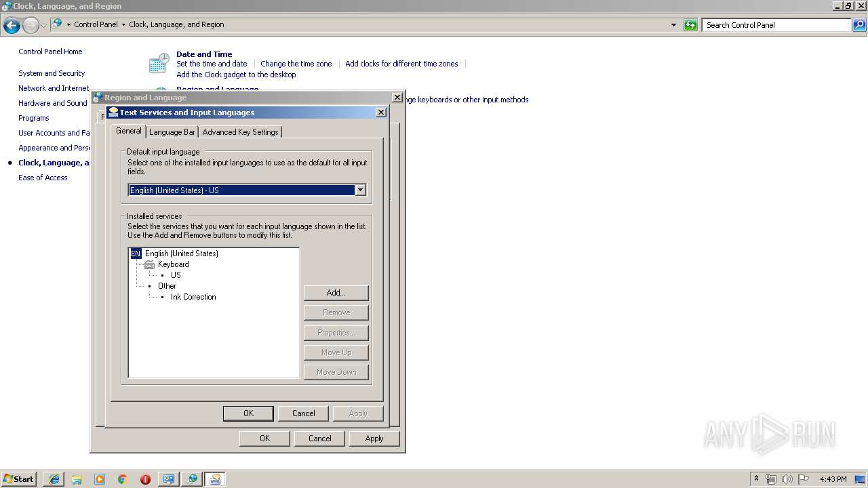Select the Other node in services list
Image resolution: width=868 pixels, height=488 pixels.
(167, 286)
